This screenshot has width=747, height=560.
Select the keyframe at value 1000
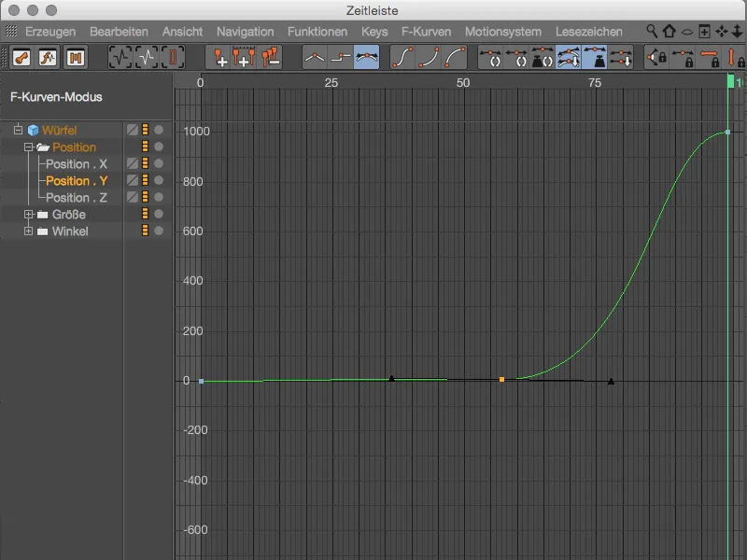(727, 132)
